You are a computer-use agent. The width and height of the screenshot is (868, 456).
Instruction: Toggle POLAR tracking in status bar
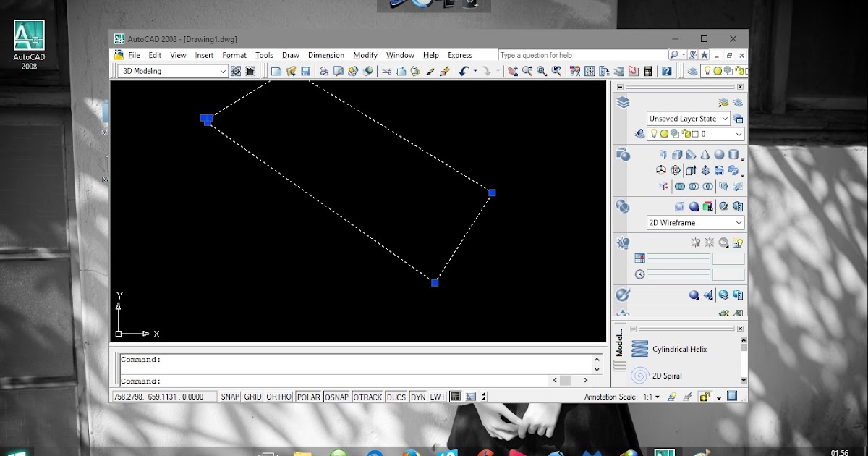(308, 397)
